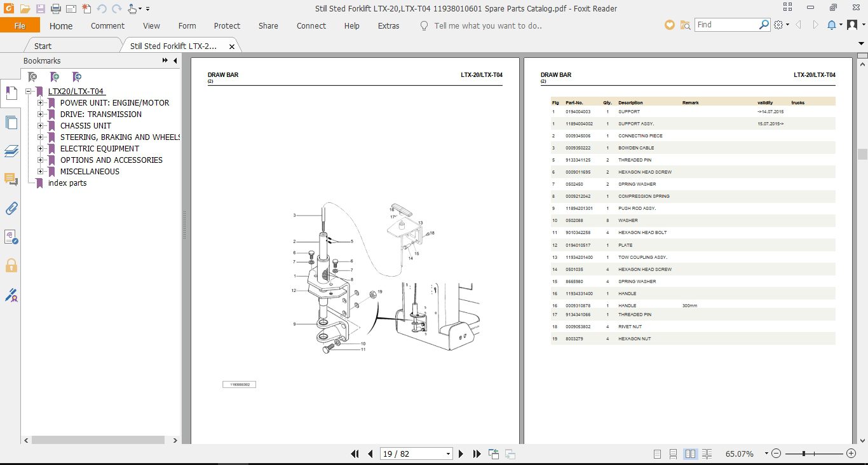
Task: Open a file with the folder icon
Action: click(x=25, y=9)
